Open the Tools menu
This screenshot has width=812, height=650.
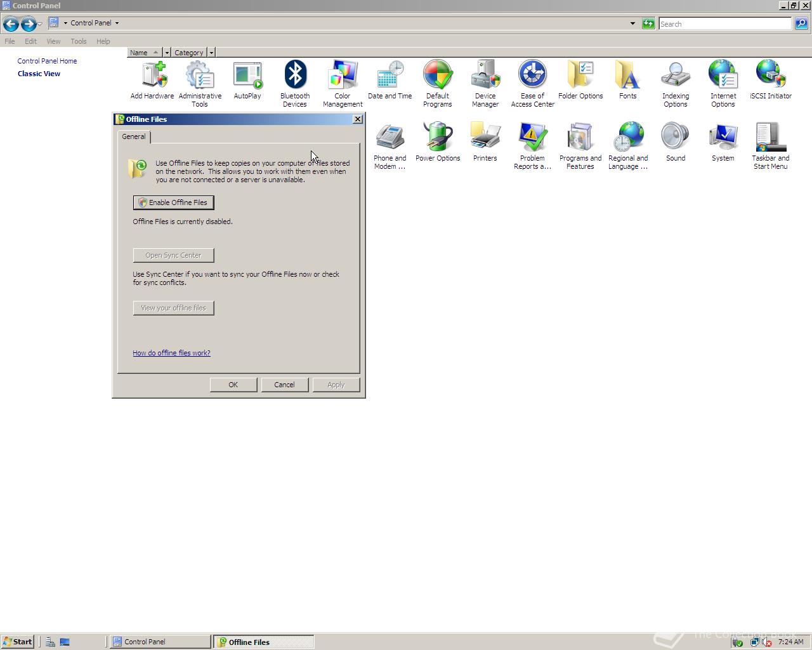pyautogui.click(x=79, y=41)
